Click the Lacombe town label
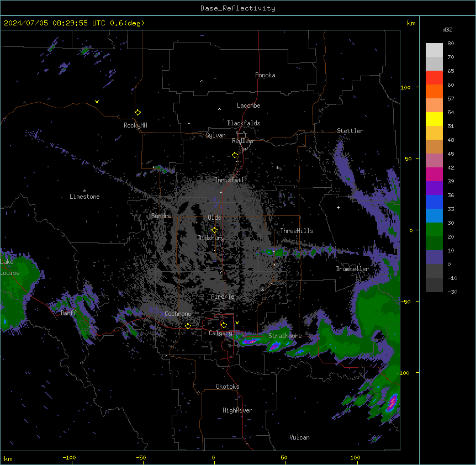476x465 pixels. click(248, 105)
